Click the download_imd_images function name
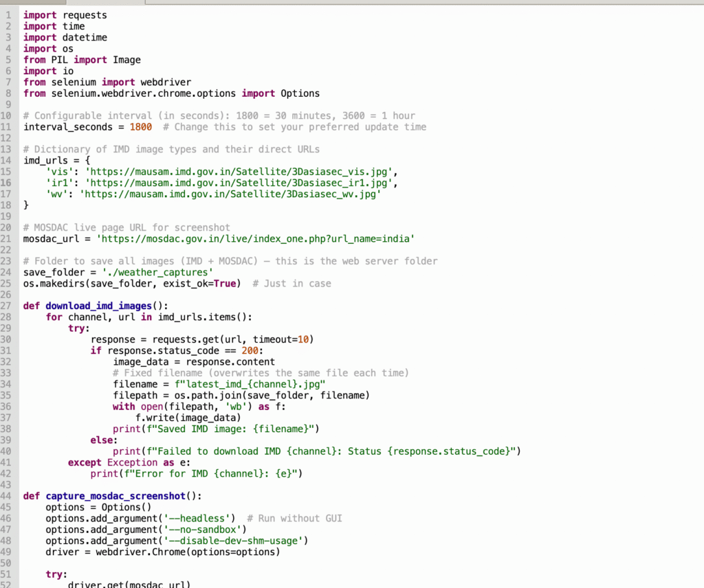 99,306
